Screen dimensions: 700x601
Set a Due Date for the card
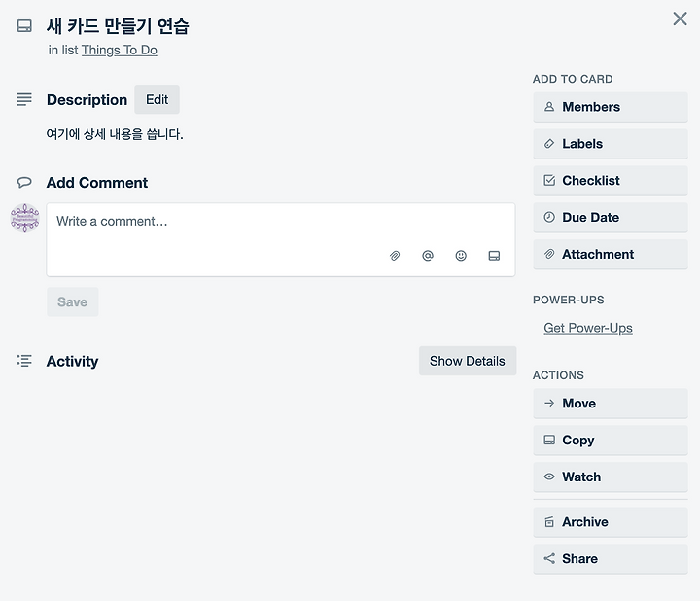coord(611,218)
